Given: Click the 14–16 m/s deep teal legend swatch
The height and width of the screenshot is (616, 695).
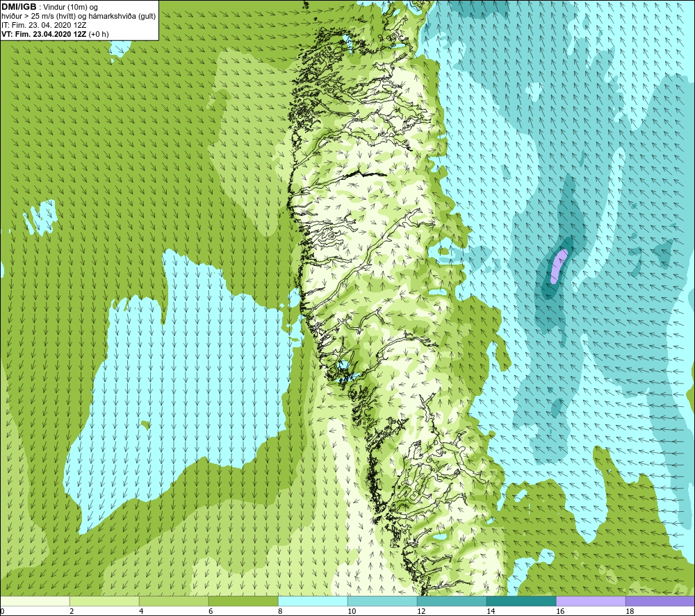Looking at the screenshot, I should tap(521, 601).
